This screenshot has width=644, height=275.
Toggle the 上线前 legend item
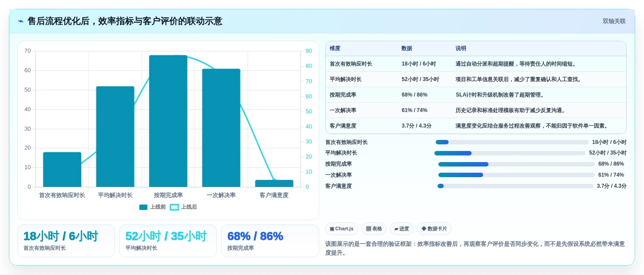[152, 207]
